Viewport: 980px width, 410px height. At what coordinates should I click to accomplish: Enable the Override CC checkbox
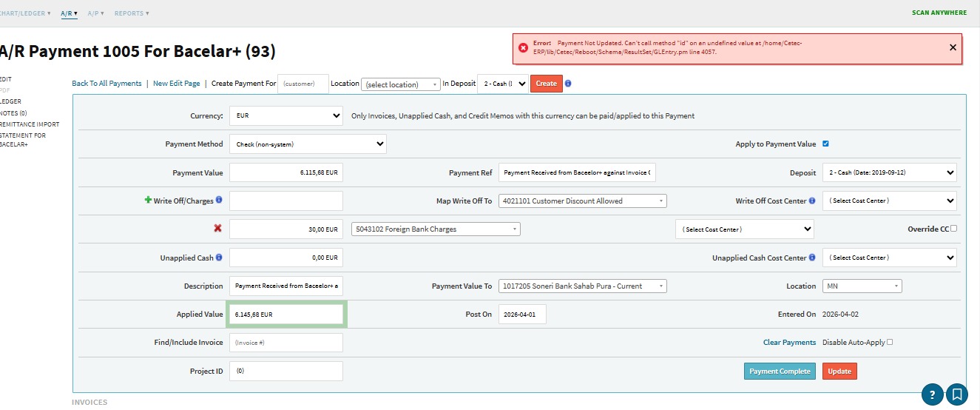click(x=953, y=229)
